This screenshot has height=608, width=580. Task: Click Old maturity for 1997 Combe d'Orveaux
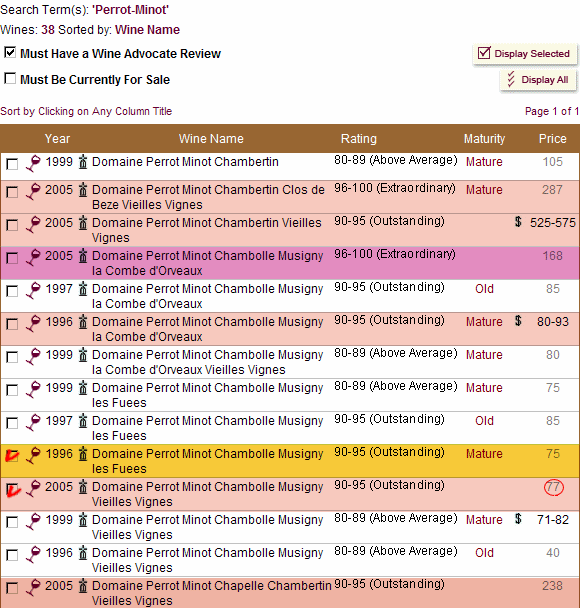(x=484, y=289)
